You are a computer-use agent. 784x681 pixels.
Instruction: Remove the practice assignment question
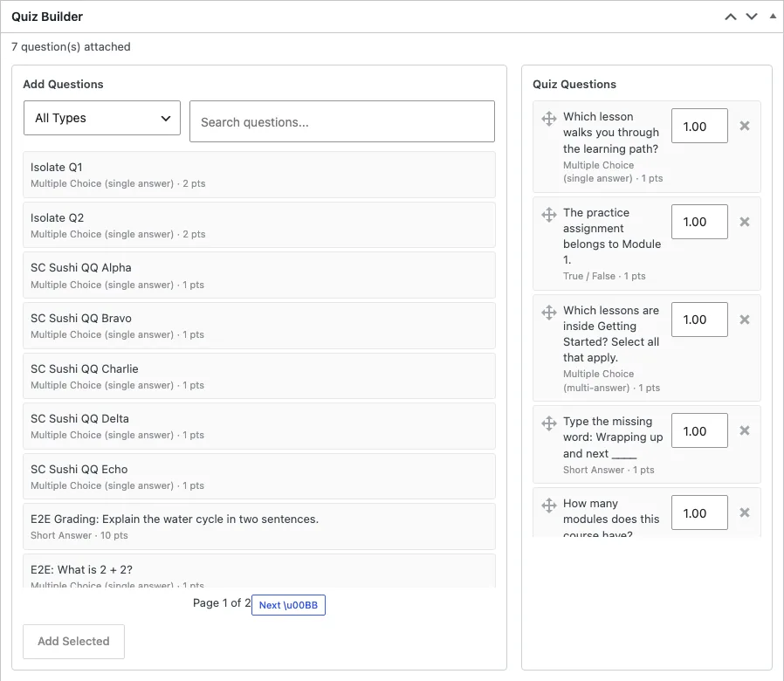745,222
